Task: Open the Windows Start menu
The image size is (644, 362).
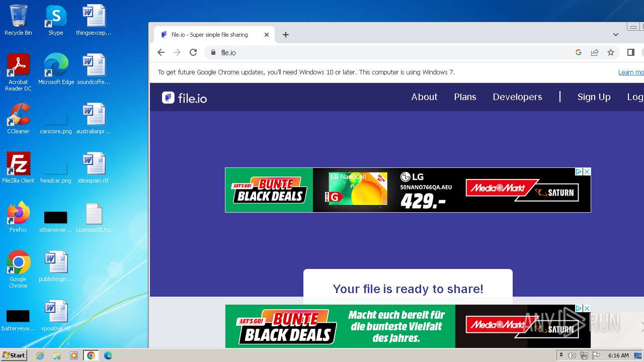Action: coord(14,355)
